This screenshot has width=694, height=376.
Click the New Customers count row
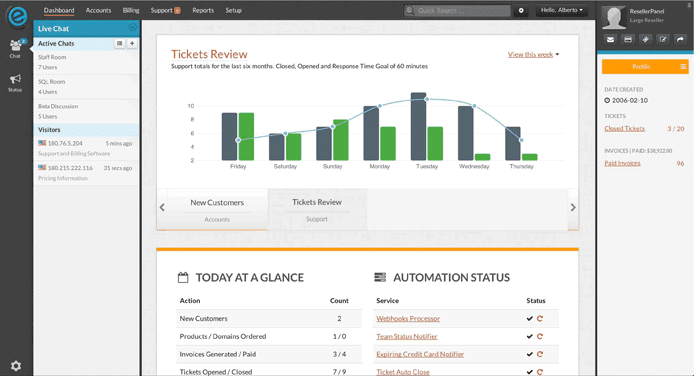pos(269,318)
